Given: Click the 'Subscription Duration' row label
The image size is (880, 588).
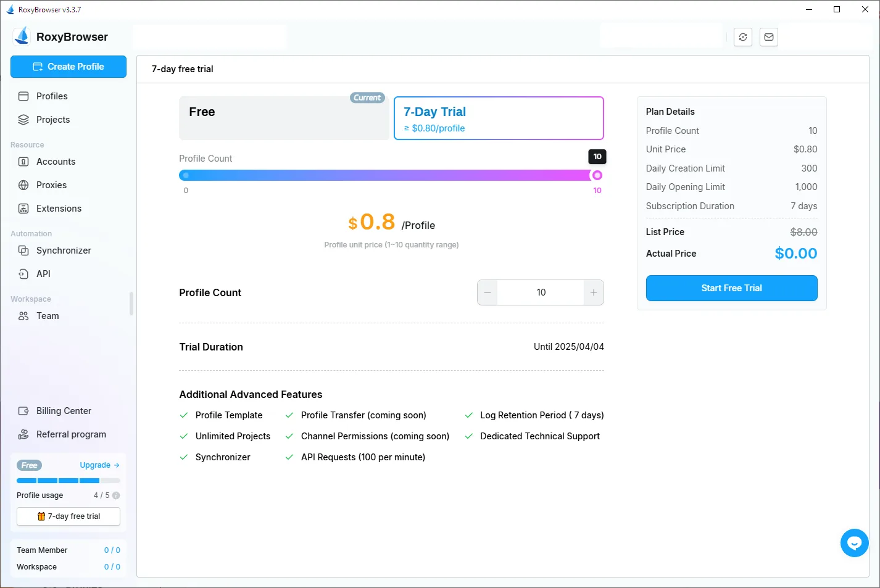Looking at the screenshot, I should (690, 206).
